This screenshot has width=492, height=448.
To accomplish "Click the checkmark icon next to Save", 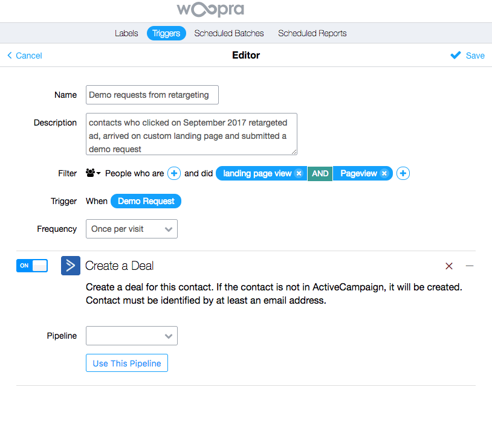I will pos(455,55).
